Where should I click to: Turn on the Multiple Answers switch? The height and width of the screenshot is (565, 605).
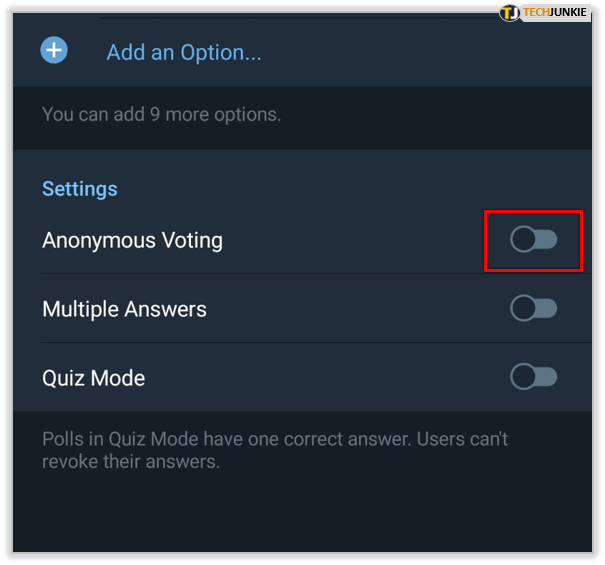533,309
